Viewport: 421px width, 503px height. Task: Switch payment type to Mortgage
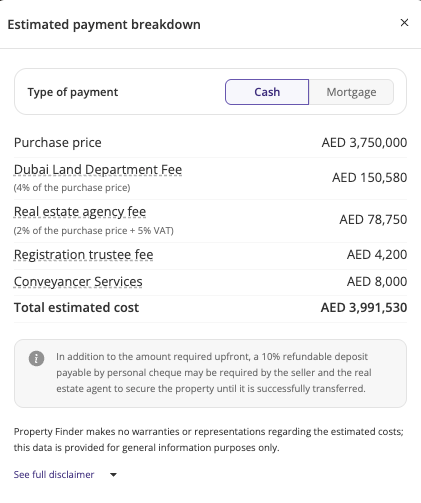tap(351, 92)
